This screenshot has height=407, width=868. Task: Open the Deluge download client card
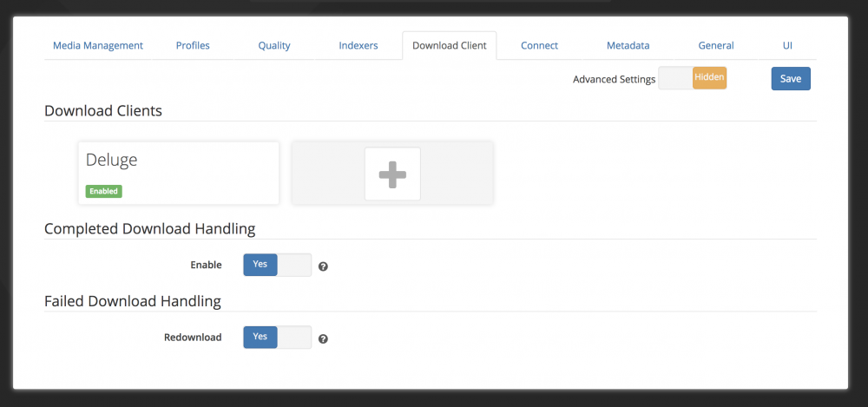pos(179,174)
